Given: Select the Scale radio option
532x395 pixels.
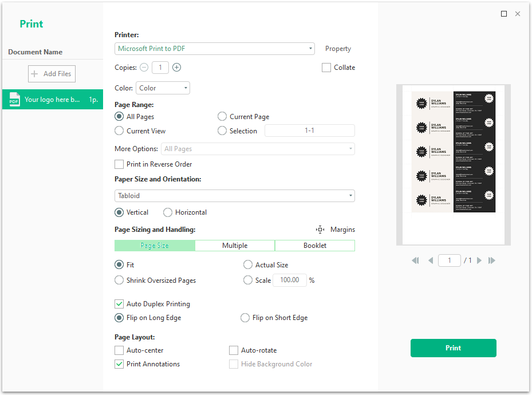Looking at the screenshot, I should [x=248, y=280].
